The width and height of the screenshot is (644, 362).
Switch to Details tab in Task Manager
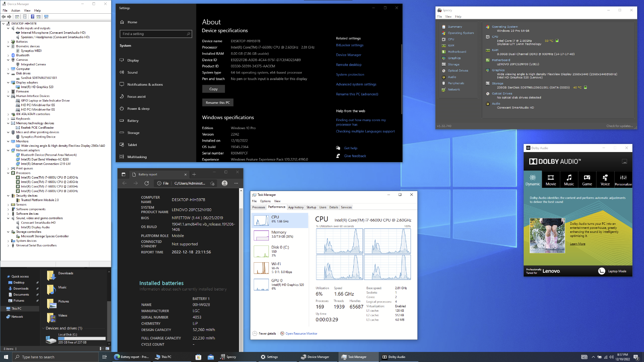click(x=334, y=207)
